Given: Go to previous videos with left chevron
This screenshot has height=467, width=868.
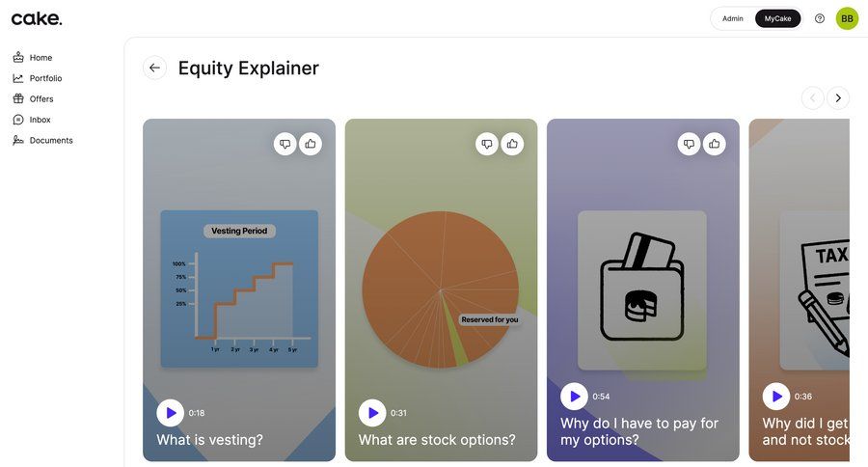Looking at the screenshot, I should (x=812, y=97).
